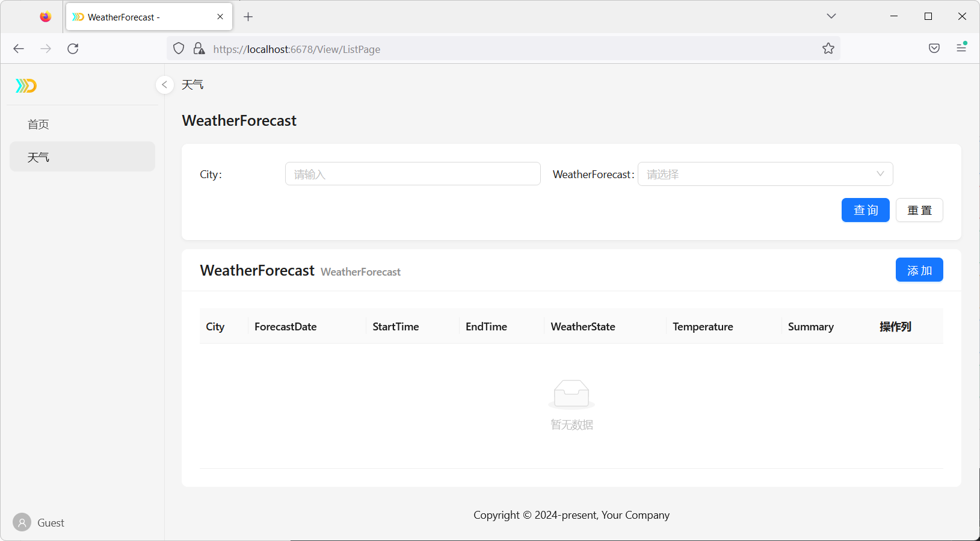Viewport: 980px width, 541px height.
Task: Click the URL address bar
Action: pos(504,49)
